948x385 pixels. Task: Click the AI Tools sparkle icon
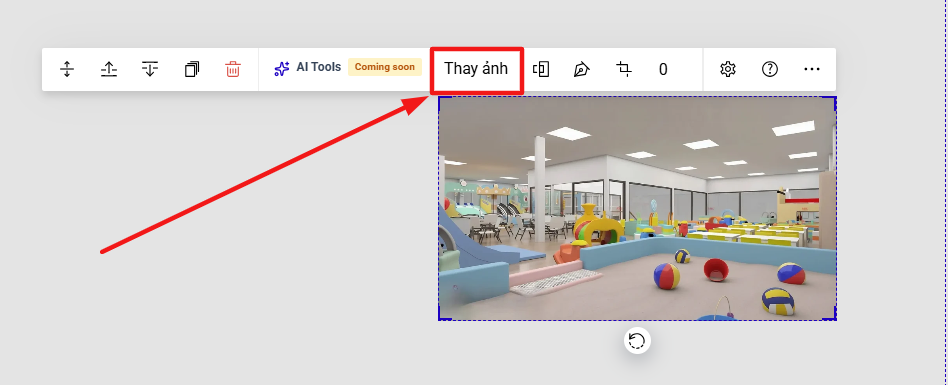(x=282, y=69)
